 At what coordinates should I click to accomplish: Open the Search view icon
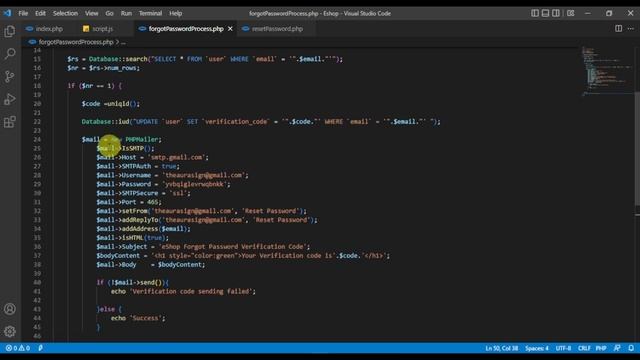10,53
